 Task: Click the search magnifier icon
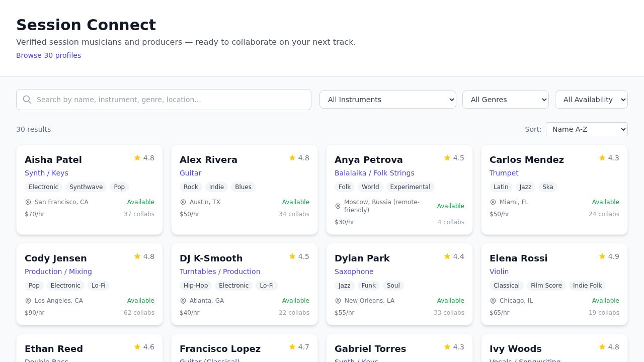[x=27, y=100]
